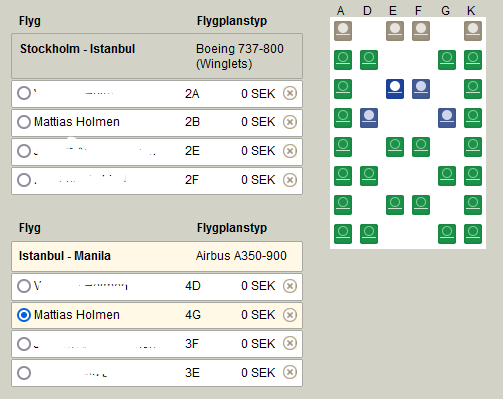Click Mattias Holmen row with seat 4G
This screenshot has width=503, height=399.
[x=157, y=315]
